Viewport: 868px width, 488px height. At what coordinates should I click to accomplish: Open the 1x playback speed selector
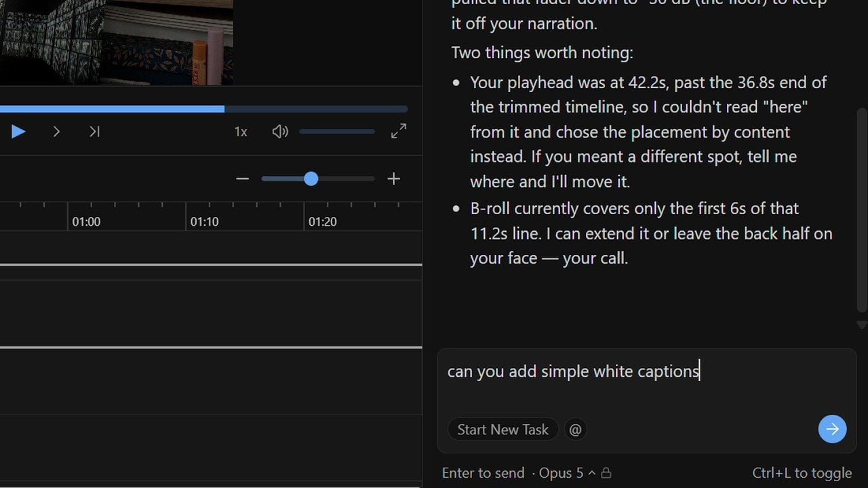(x=241, y=131)
